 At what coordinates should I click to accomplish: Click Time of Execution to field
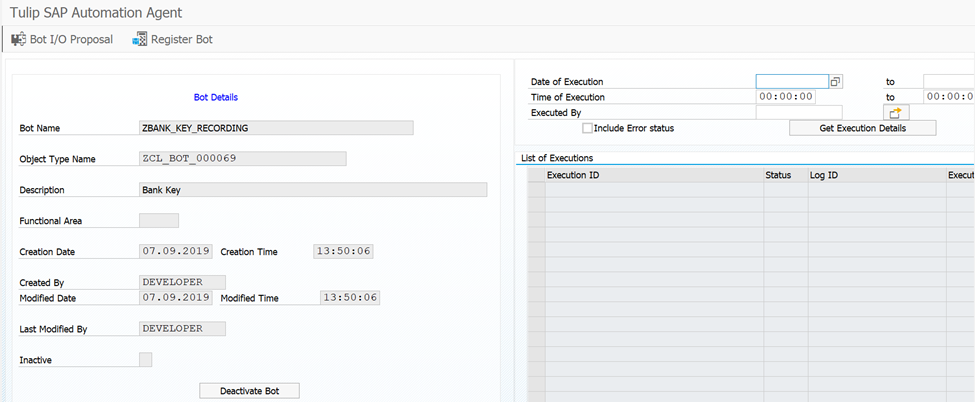click(x=949, y=97)
